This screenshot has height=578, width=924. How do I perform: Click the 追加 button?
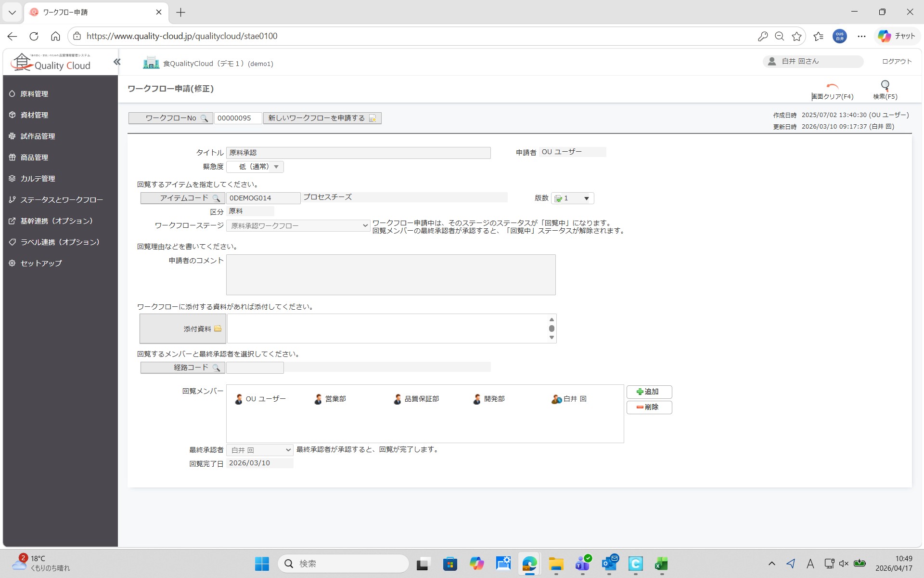pos(649,392)
